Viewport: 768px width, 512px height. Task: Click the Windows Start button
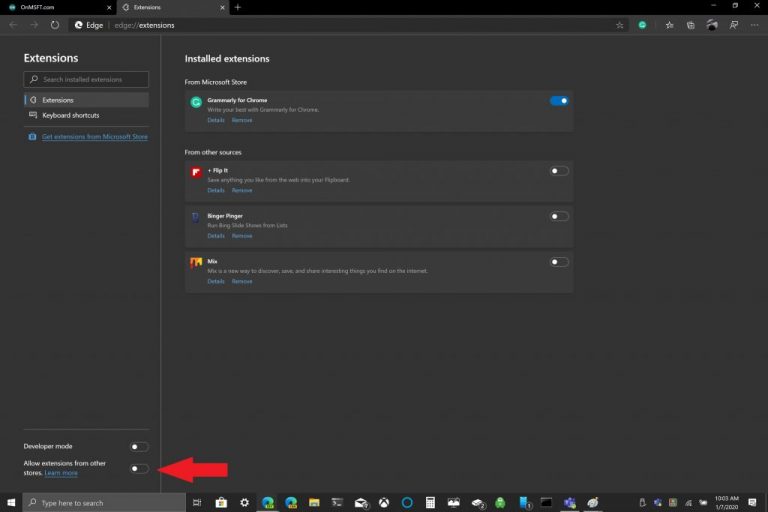(x=11, y=503)
